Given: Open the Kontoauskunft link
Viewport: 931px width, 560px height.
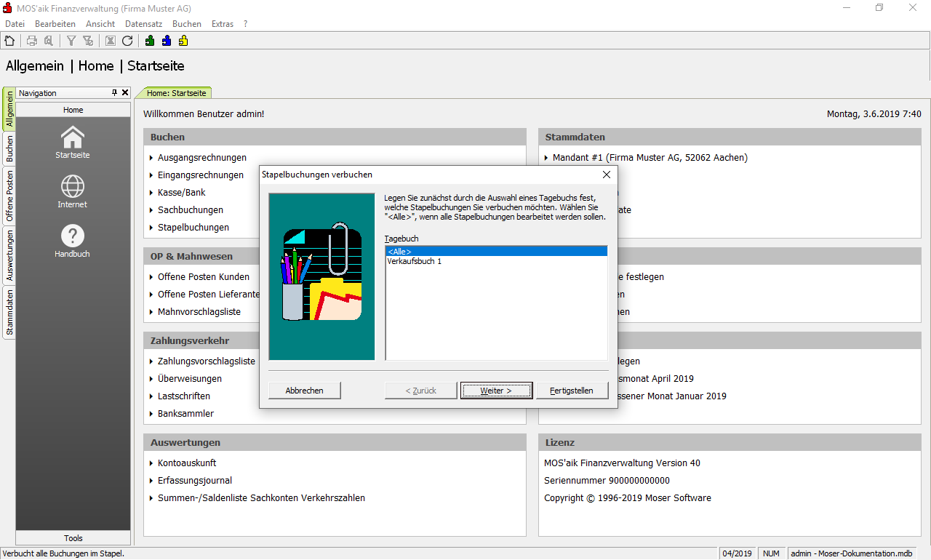Looking at the screenshot, I should click(187, 463).
